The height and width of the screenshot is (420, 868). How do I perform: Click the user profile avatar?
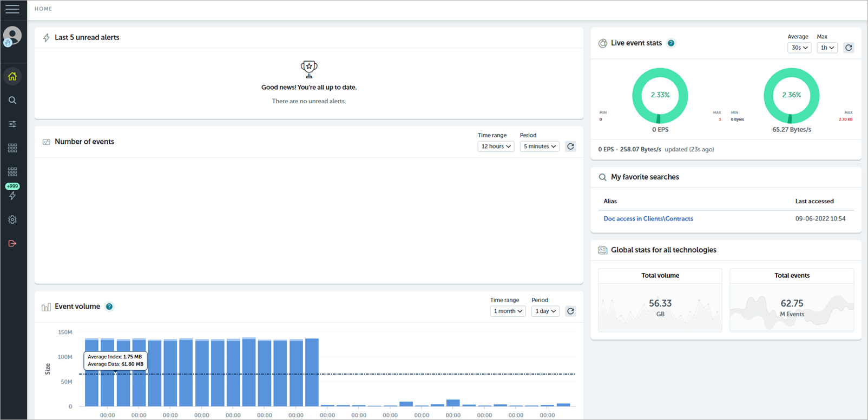[12, 36]
